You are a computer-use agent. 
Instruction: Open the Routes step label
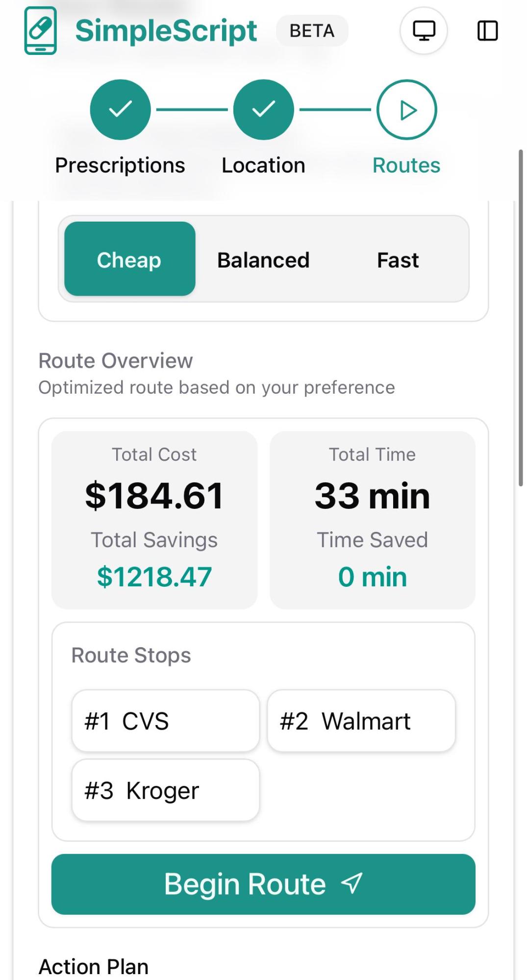(x=406, y=166)
